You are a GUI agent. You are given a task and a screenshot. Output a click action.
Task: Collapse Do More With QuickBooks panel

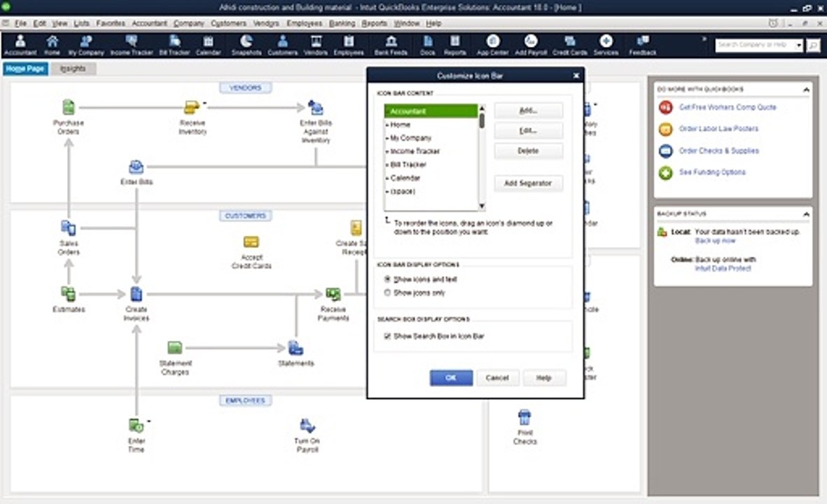(x=806, y=90)
